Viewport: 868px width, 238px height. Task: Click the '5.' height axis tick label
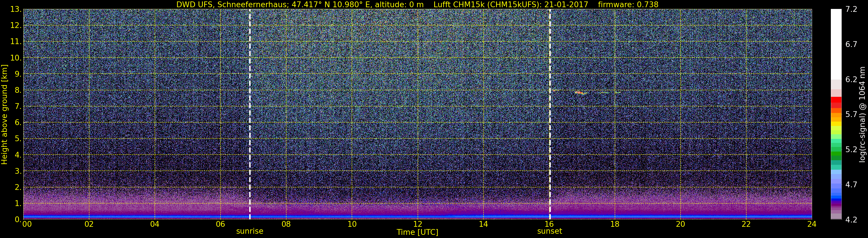tap(18, 139)
